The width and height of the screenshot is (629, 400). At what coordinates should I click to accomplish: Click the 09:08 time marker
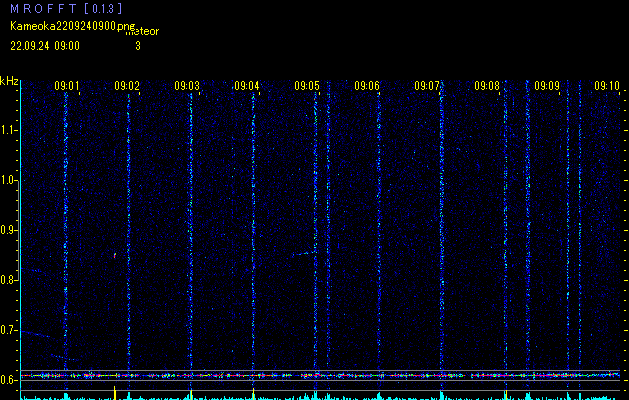click(487, 86)
